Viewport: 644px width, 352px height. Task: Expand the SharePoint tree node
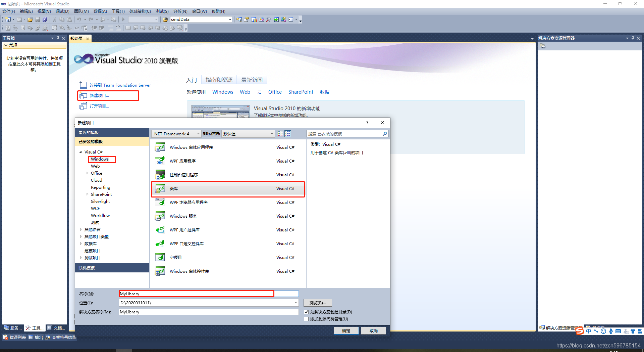pyautogui.click(x=87, y=194)
